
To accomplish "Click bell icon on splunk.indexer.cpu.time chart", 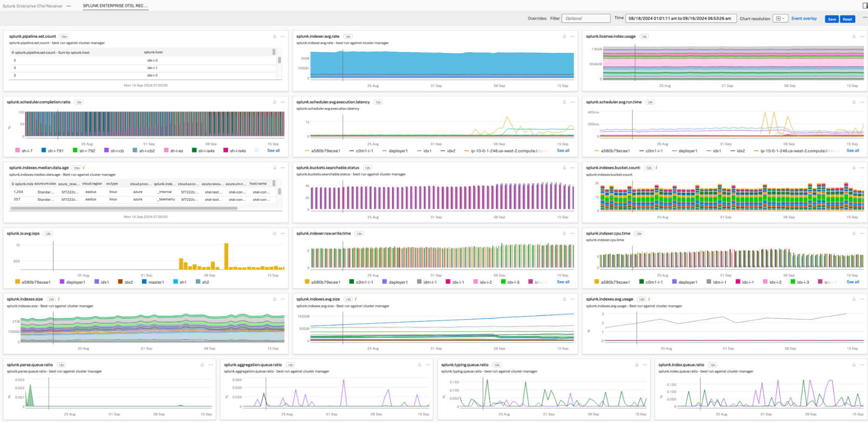I will click(x=854, y=233).
